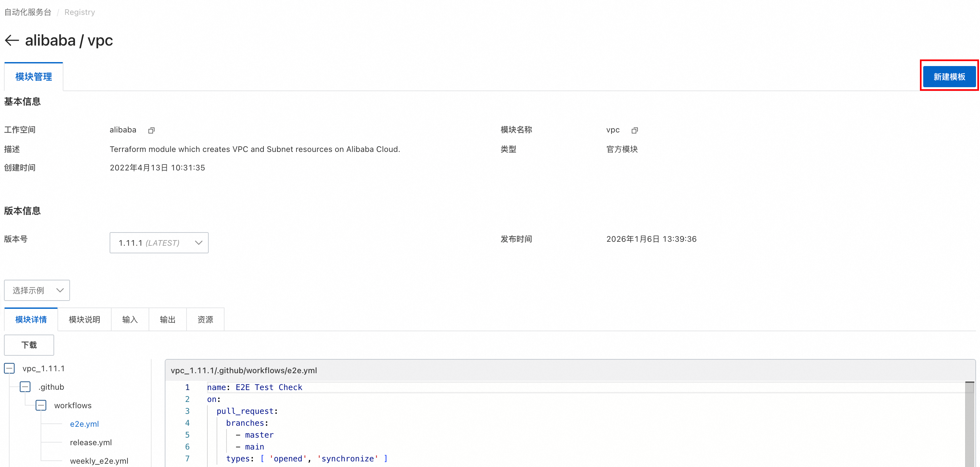
Task: Click the 基本信息 section heading
Action: pos(22,102)
